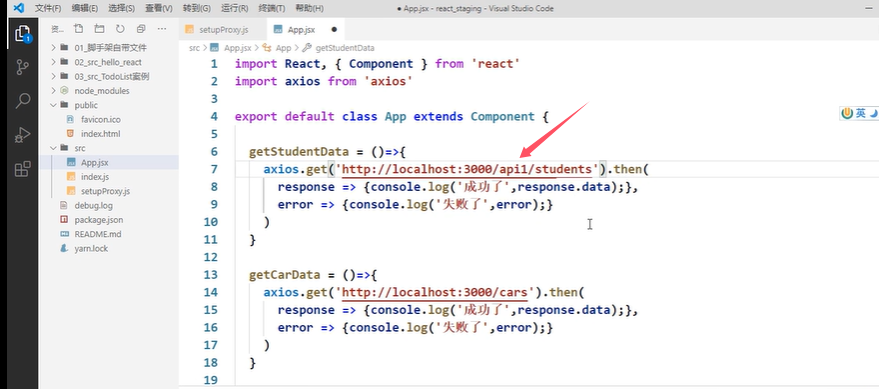Click the App class breadcrumb
879x389 pixels.
point(283,48)
